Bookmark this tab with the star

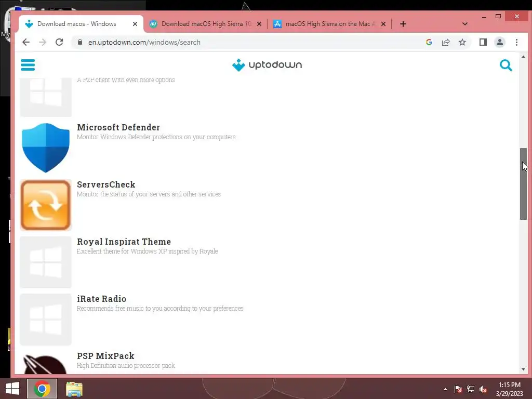(462, 42)
